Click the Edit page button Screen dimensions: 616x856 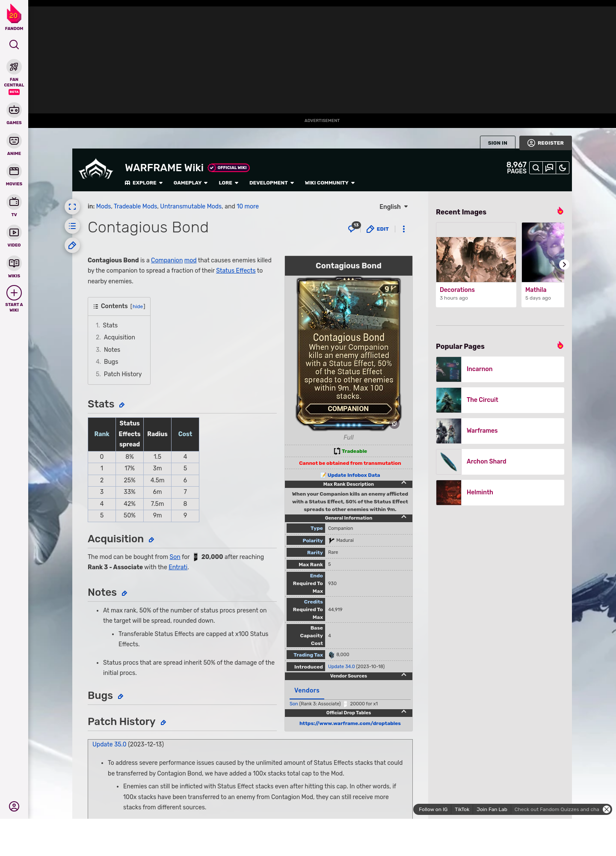click(x=378, y=229)
